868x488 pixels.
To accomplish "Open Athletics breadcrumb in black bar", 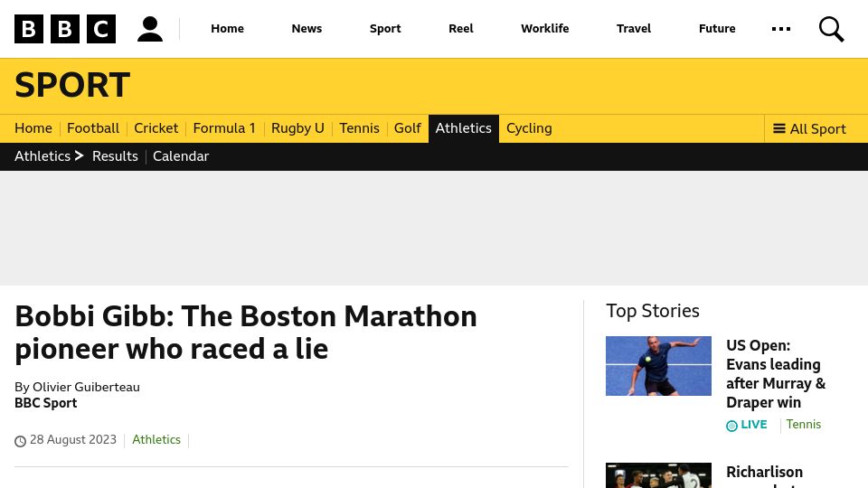I will tap(49, 156).
